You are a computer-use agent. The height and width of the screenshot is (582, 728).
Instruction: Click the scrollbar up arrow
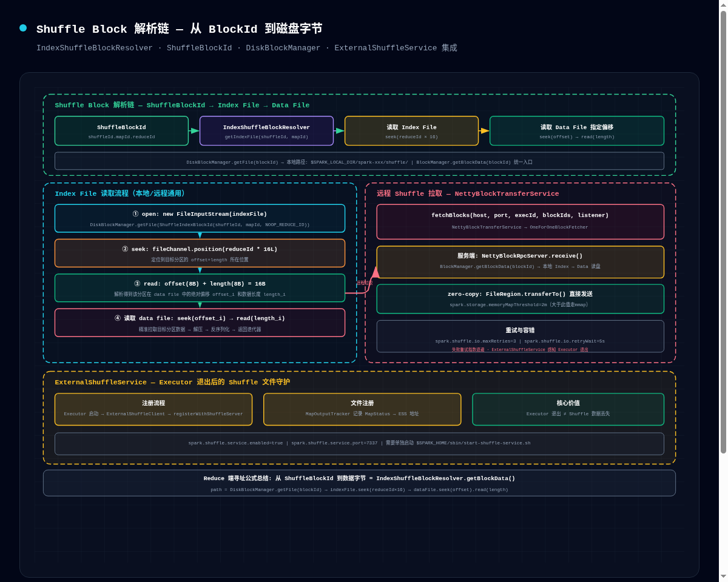(723, 4)
